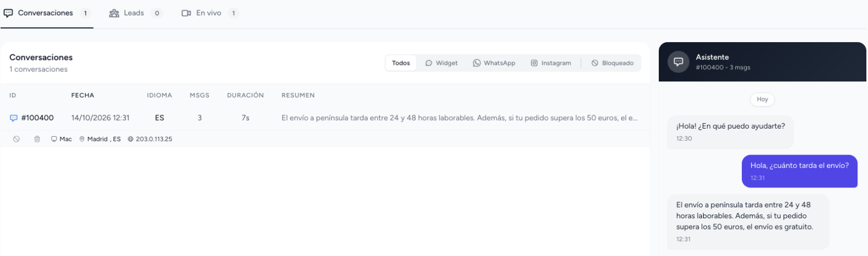Click the Instagram logo icon
Screen dimensions: 868x256
[534, 63]
